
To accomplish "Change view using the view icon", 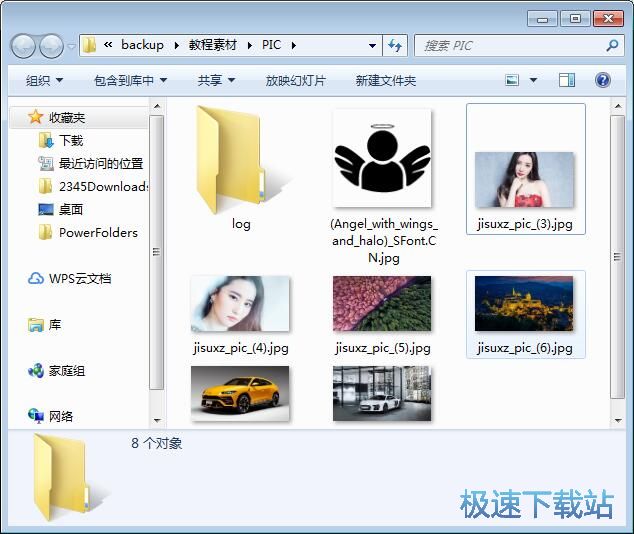I will (512, 80).
